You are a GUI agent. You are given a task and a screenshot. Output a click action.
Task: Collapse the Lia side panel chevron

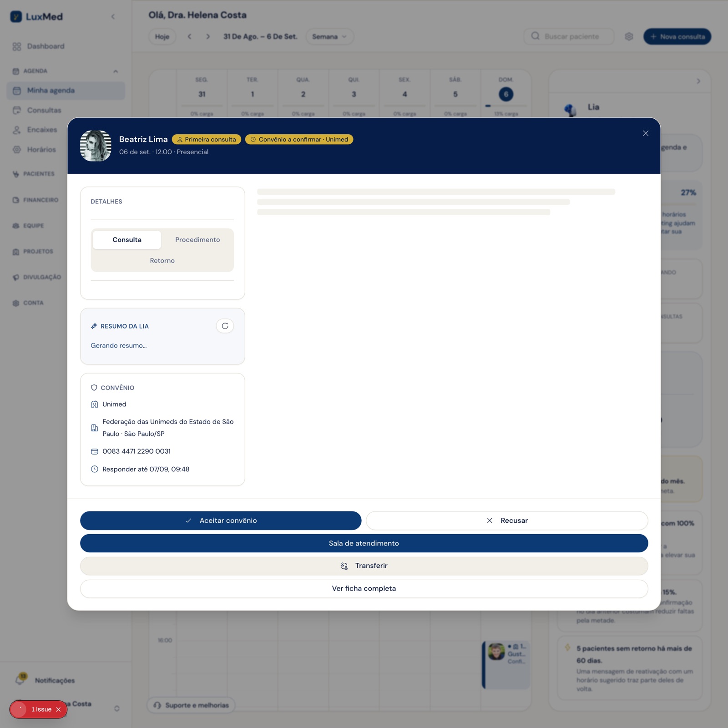click(698, 81)
